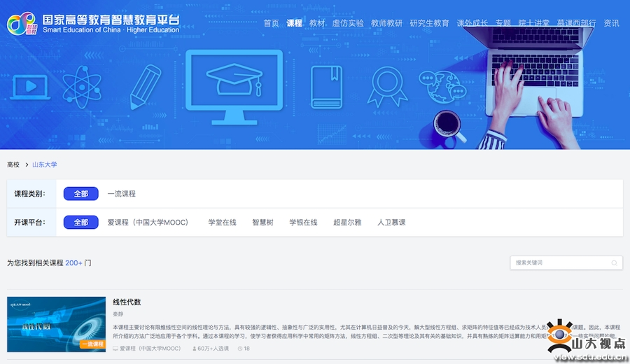Click the award ribbon badge icon

coord(386,87)
